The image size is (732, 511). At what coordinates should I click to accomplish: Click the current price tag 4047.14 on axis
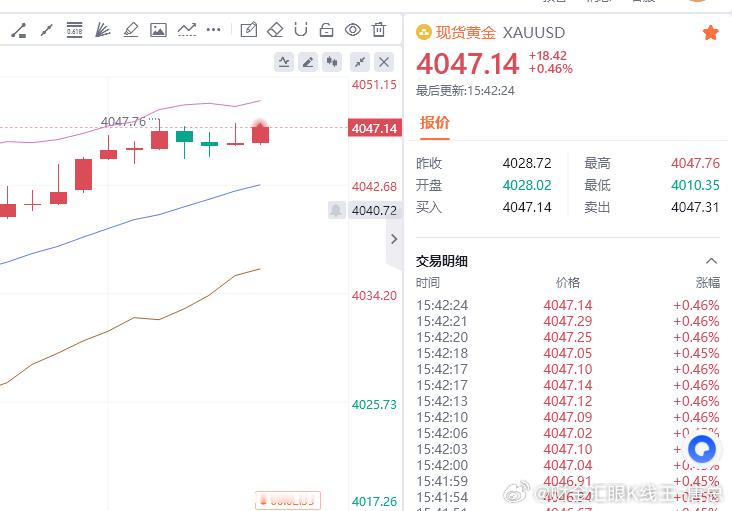(375, 128)
